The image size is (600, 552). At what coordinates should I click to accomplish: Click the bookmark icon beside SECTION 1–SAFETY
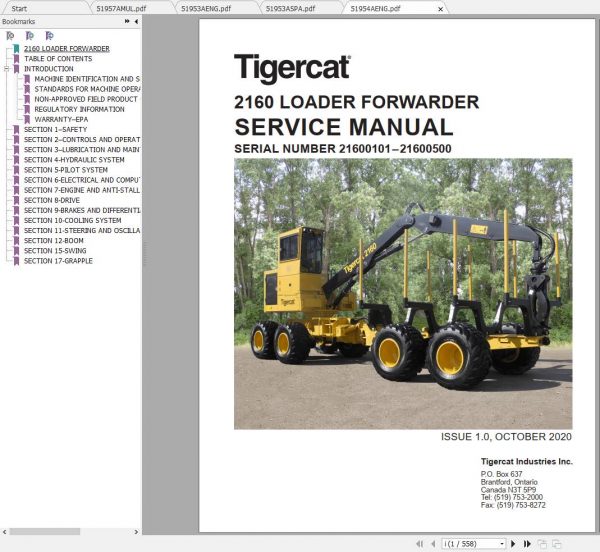(x=16, y=130)
